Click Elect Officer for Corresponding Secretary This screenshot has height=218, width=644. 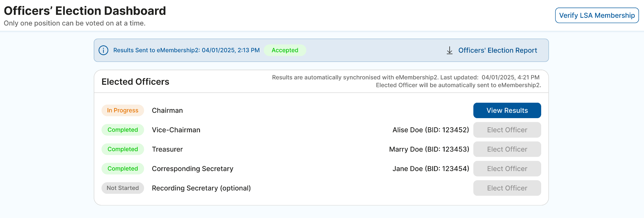(507, 169)
